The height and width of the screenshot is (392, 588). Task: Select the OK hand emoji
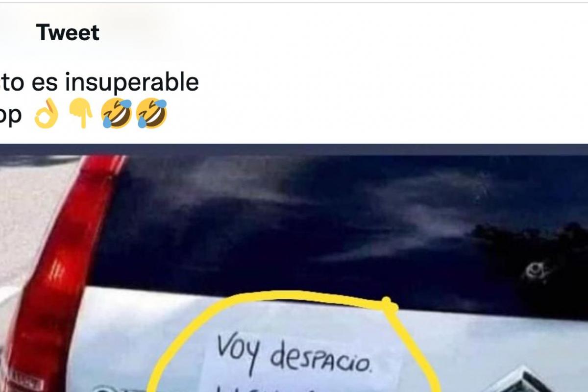coord(47,113)
